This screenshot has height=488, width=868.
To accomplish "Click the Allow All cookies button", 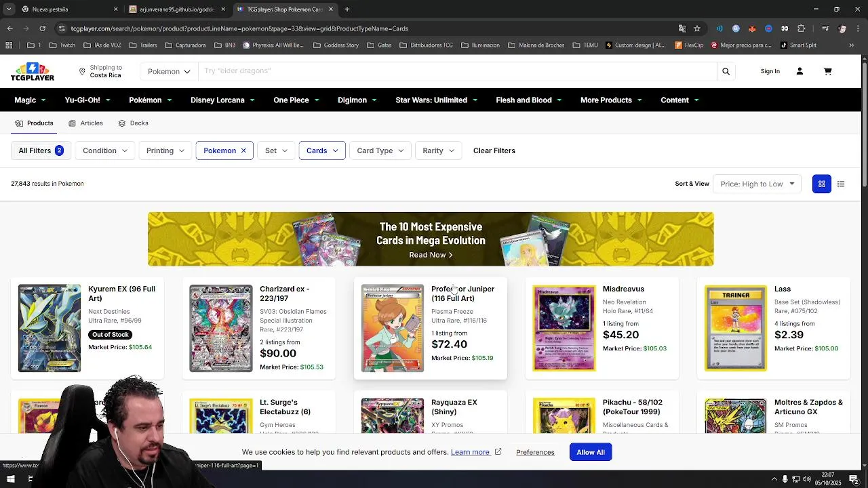I will (x=591, y=452).
